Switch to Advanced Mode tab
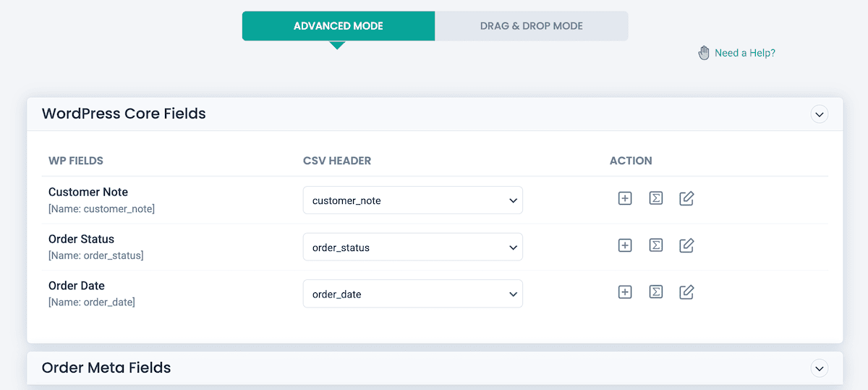The image size is (868, 390). coord(339,26)
